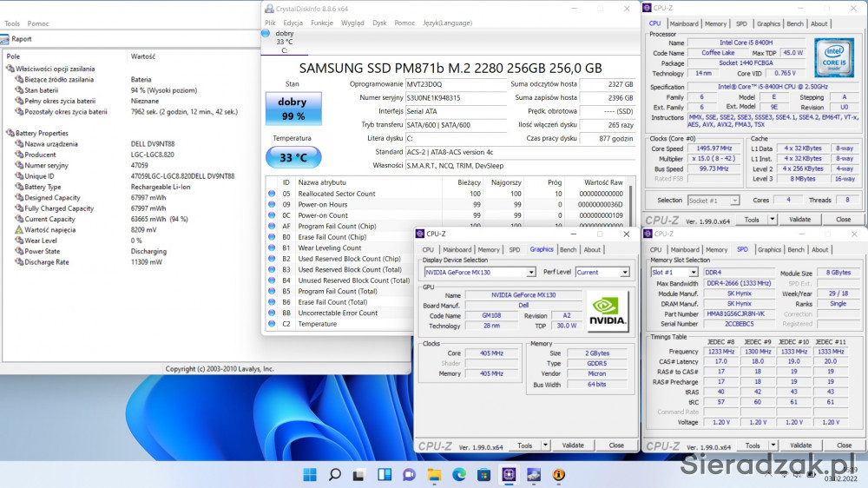Open Microsoft Edge from the taskbar
This screenshot has height=488, width=868.
[458, 475]
